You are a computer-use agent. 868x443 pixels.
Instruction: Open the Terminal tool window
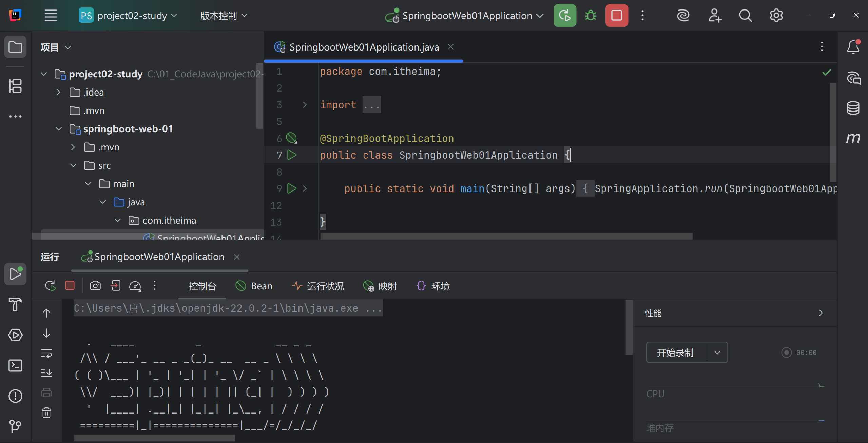pos(15,365)
